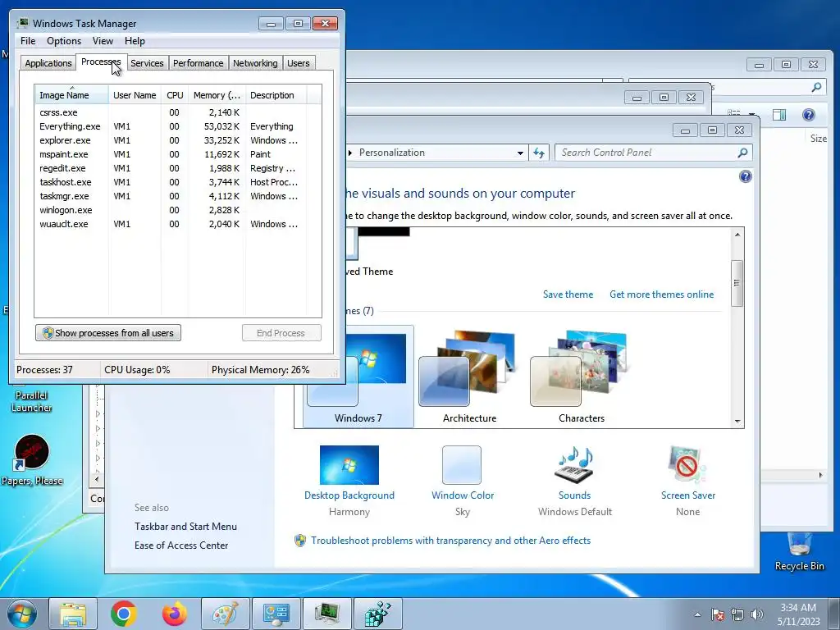840x630 pixels.
Task: Switch to the Users tab
Action: [299, 63]
